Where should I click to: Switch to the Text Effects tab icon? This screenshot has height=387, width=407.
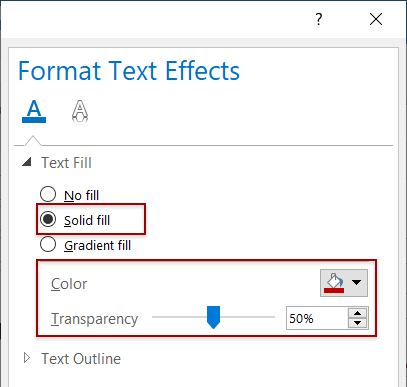tap(80, 111)
